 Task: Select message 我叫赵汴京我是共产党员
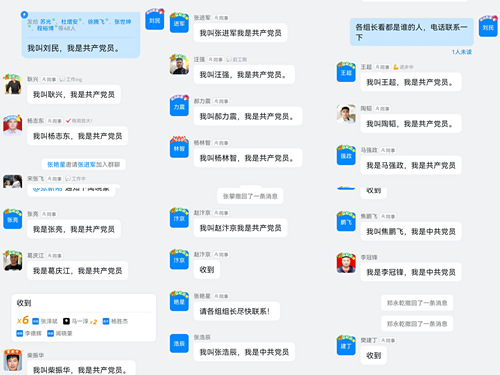240,228
